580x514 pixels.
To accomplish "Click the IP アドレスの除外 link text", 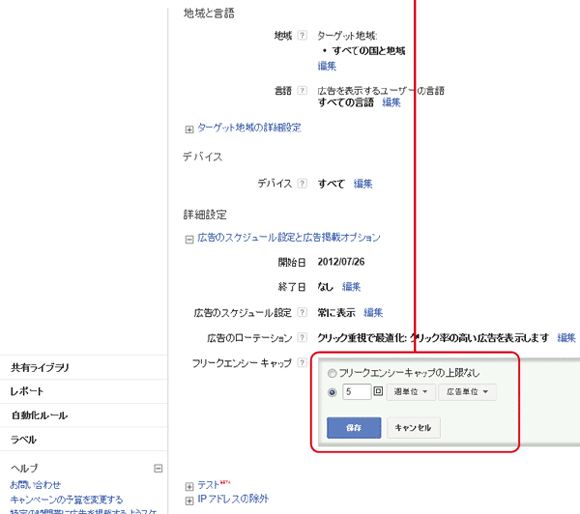I will (x=233, y=499).
